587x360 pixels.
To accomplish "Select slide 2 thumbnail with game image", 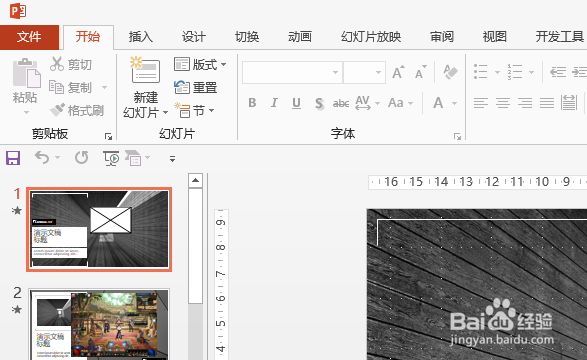I will pos(99,324).
